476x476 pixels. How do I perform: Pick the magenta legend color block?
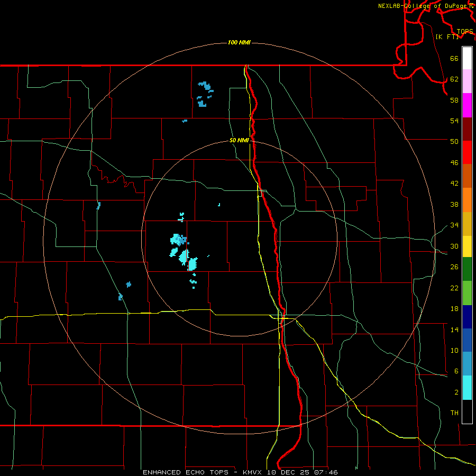467,105
